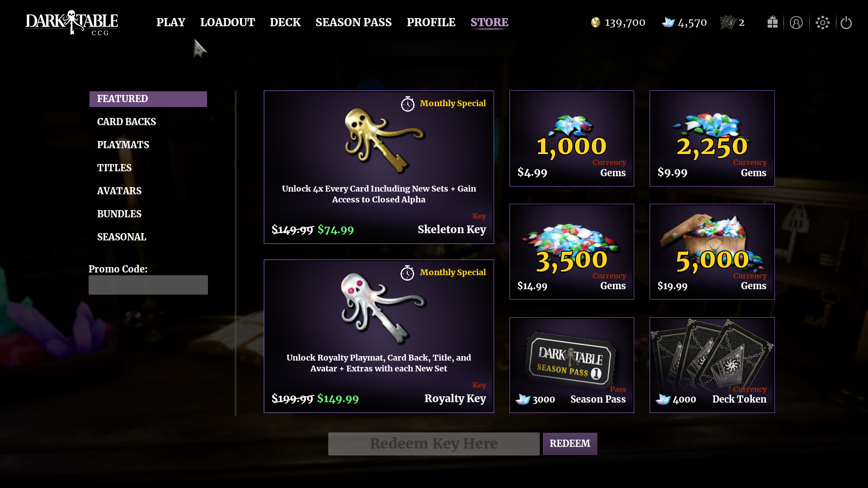Click the blue gem currency icon
Viewport: 868px width, 488px height.
(668, 22)
